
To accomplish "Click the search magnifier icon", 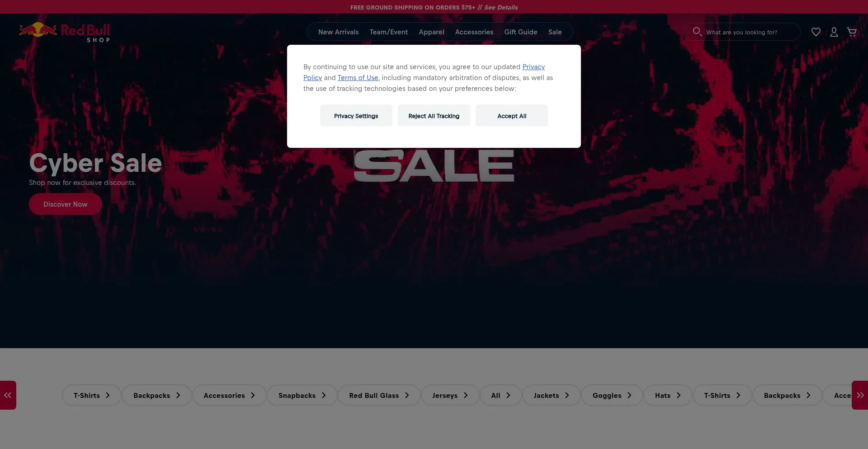I will 697,32.
